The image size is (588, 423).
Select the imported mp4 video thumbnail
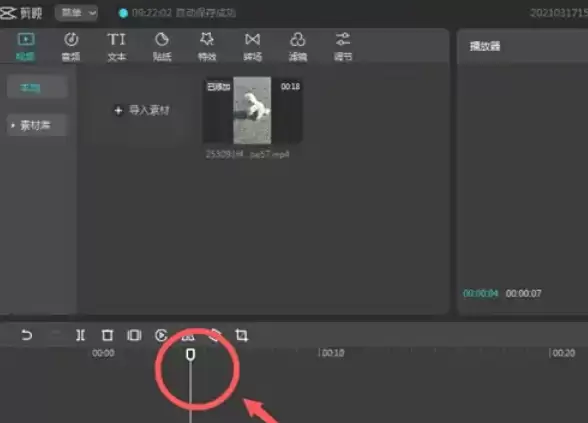[252, 110]
